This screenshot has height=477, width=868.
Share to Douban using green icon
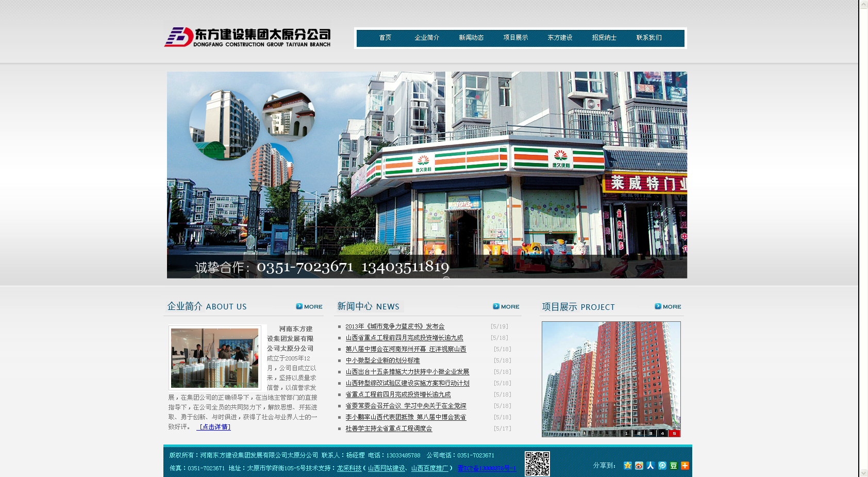pyautogui.click(x=674, y=466)
